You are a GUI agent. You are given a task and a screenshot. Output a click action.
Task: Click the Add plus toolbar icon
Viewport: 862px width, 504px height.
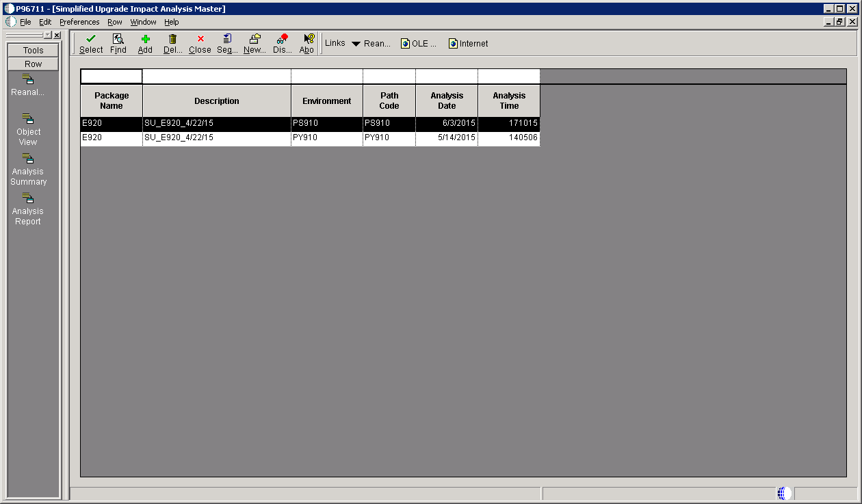coord(145,39)
